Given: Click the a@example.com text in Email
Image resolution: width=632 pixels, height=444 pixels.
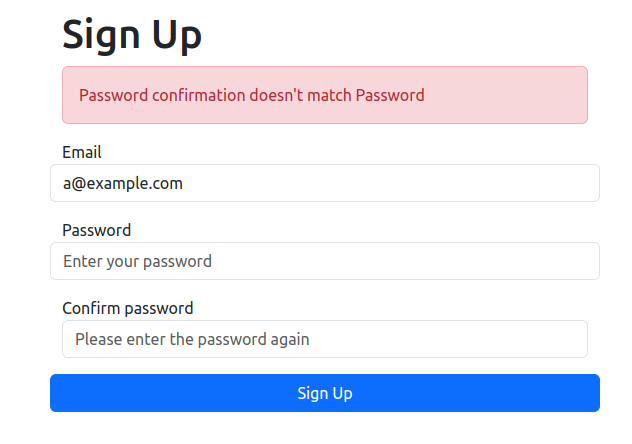Looking at the screenshot, I should (123, 183).
